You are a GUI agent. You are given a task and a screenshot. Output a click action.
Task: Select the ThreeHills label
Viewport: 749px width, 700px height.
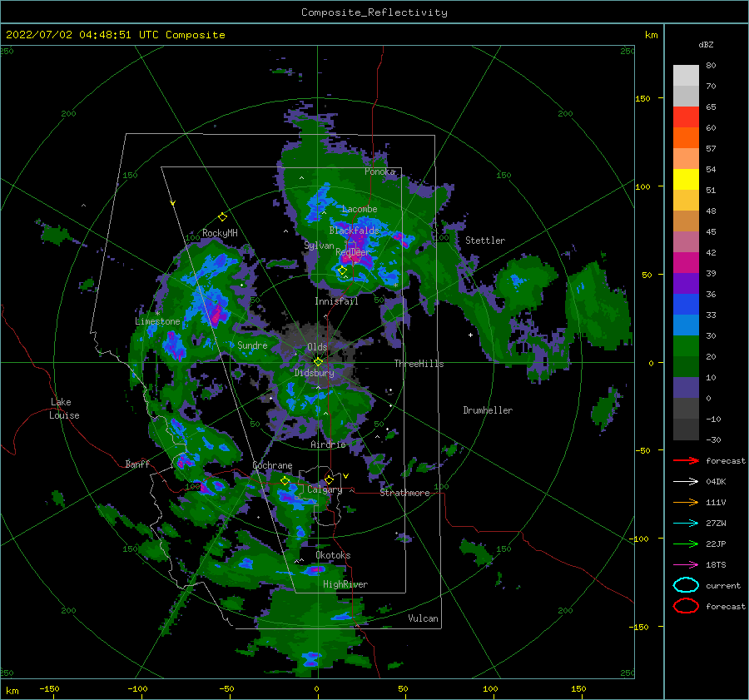pos(419,364)
